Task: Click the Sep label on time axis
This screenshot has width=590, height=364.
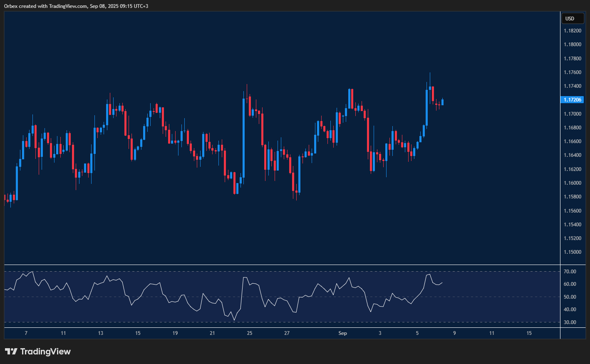Action: (x=342, y=333)
